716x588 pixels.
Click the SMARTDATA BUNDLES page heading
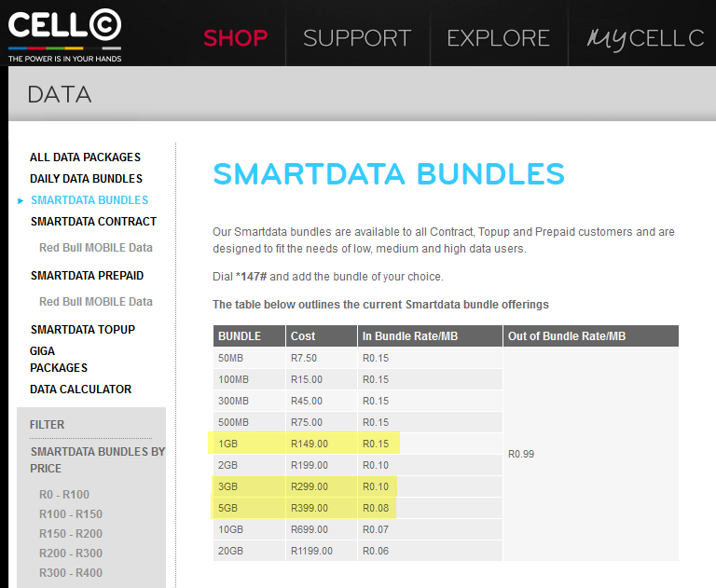[389, 174]
